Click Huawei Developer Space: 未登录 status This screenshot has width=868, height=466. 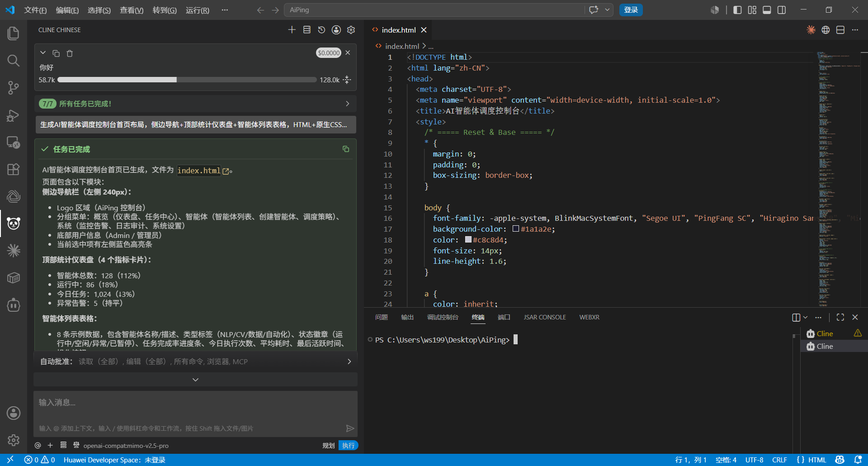114,460
